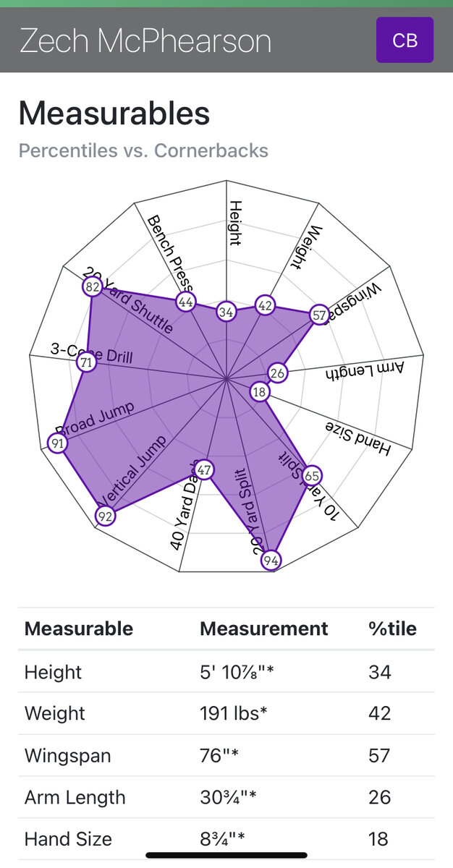The height and width of the screenshot is (868, 453).
Task: Click the Measurable column header
Action: click(79, 629)
